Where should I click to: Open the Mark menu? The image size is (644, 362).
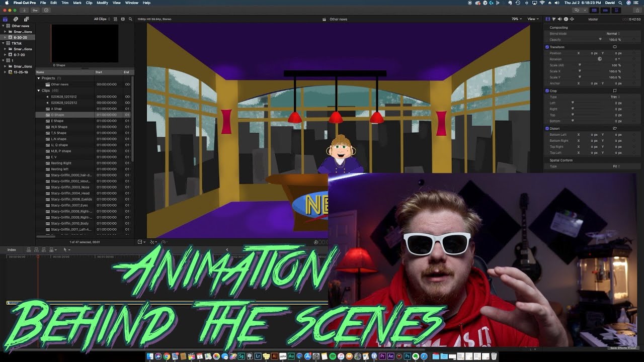coord(77,3)
